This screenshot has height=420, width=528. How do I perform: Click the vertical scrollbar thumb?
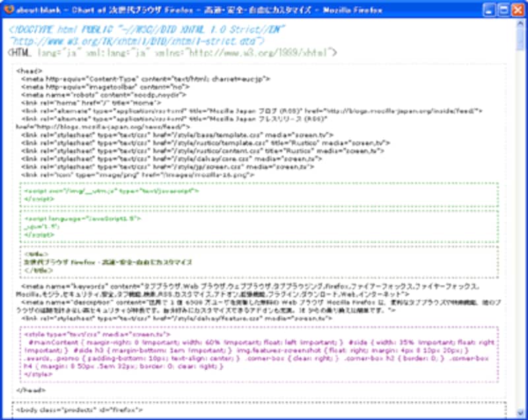click(x=520, y=39)
